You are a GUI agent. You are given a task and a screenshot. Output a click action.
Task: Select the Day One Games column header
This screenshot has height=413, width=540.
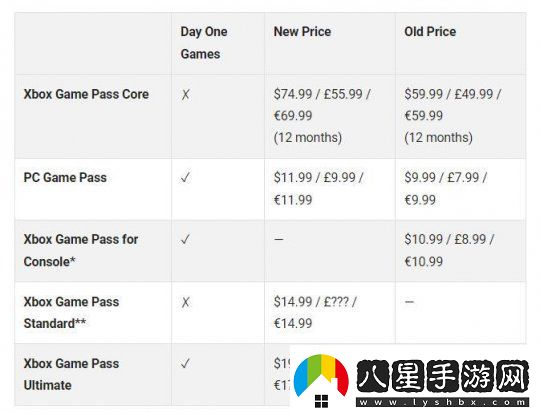[x=204, y=43]
